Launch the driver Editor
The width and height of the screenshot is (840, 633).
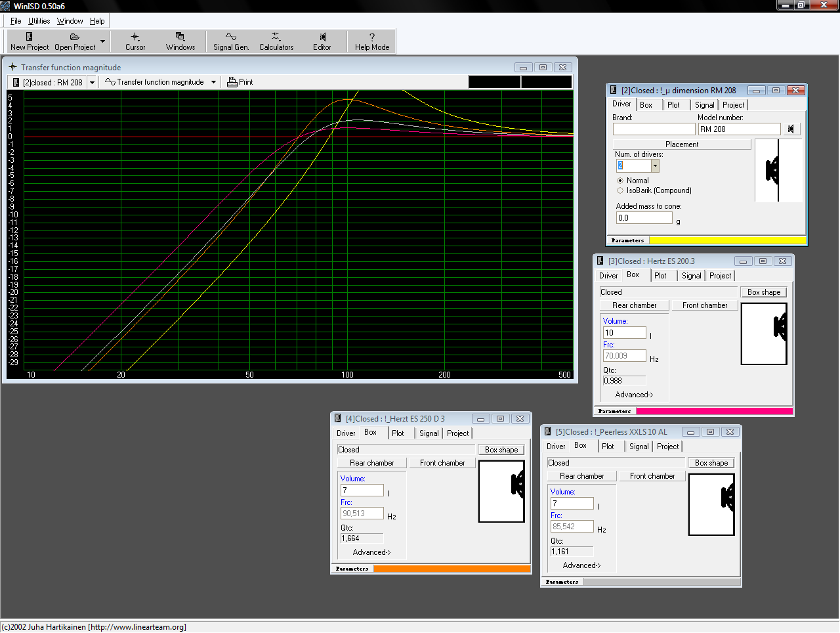click(x=322, y=41)
